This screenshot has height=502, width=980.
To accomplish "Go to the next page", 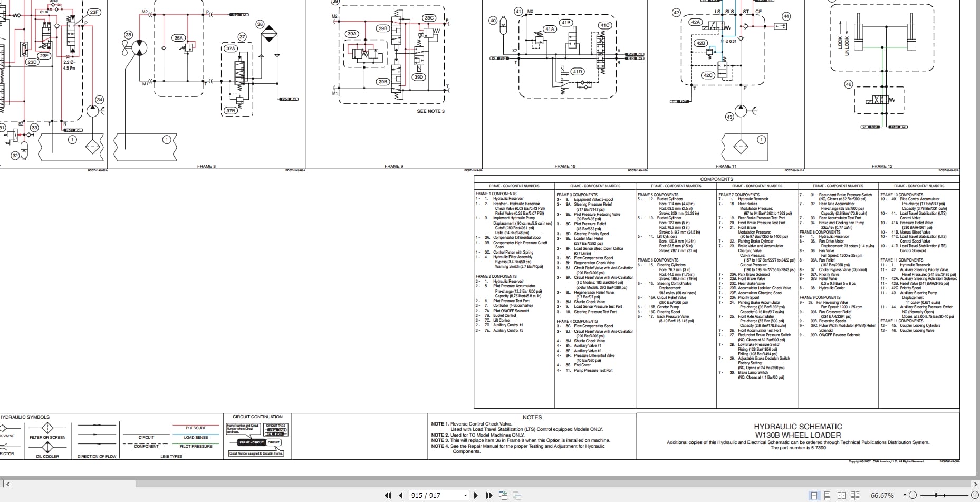I will [x=476, y=496].
